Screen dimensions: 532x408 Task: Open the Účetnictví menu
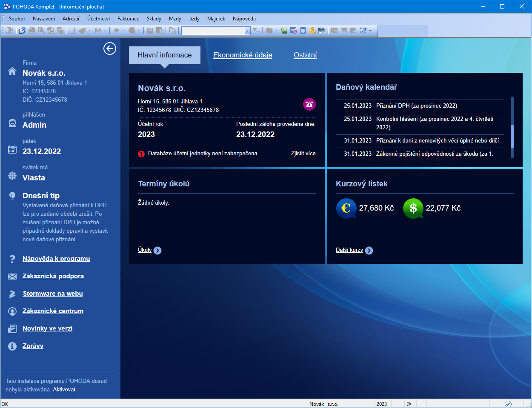click(99, 19)
